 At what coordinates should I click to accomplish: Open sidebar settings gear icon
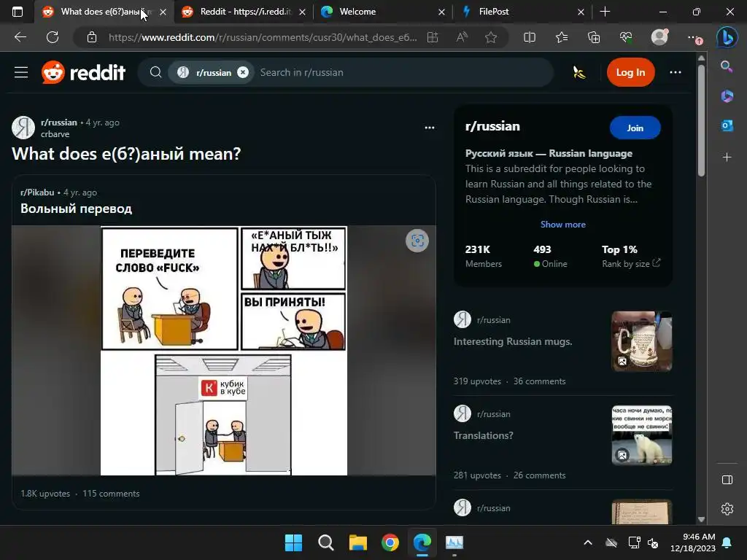[x=727, y=509]
